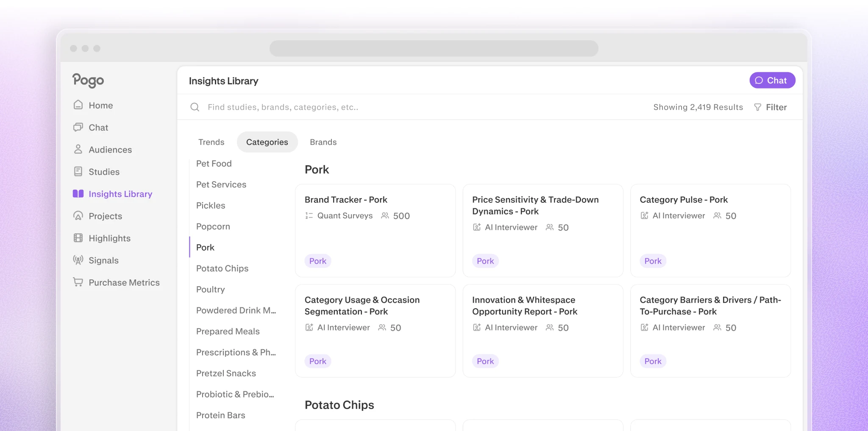Click the Home icon in sidebar
This screenshot has height=431, width=868.
(78, 105)
